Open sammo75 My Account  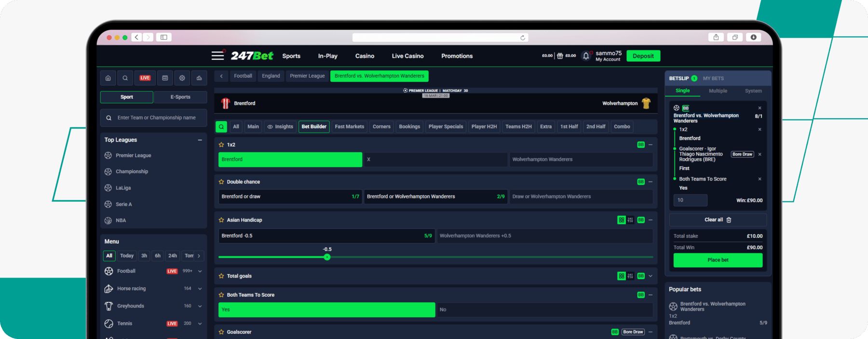tap(609, 56)
